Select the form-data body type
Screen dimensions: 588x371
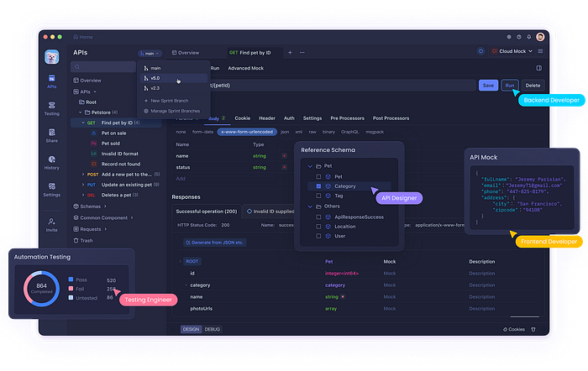(202, 132)
